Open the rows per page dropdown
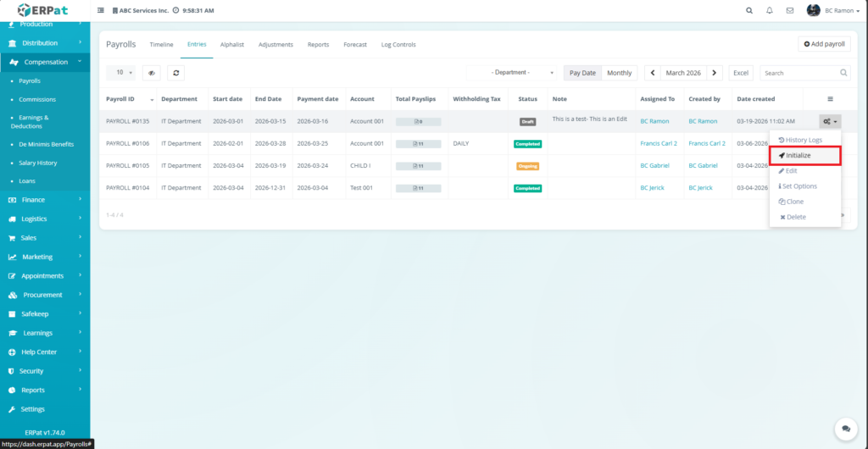This screenshot has height=449, width=868. point(124,73)
